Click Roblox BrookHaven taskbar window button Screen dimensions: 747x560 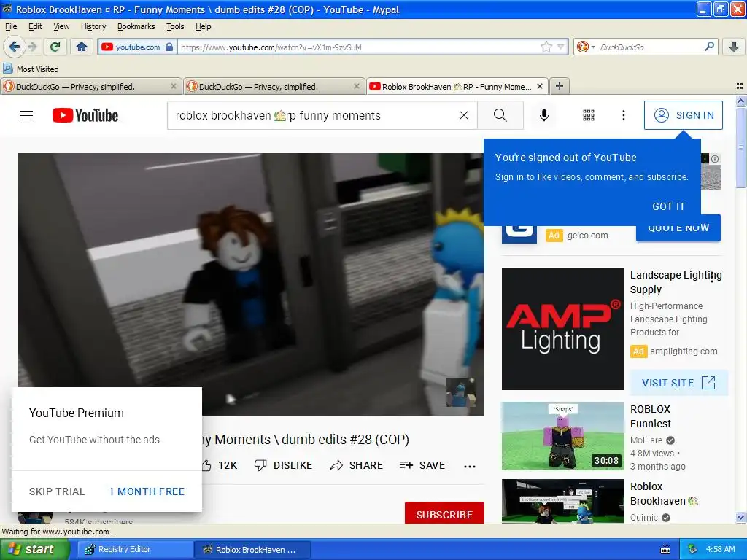coord(252,549)
